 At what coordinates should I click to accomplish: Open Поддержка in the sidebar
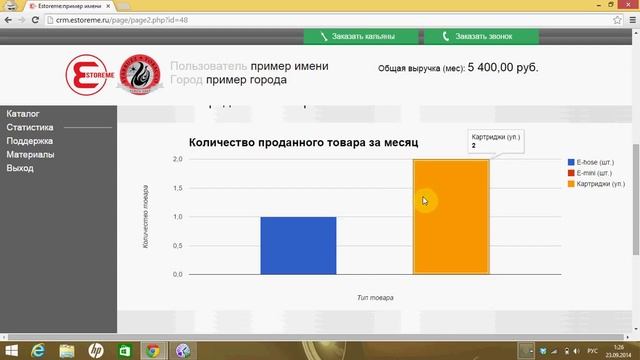[x=29, y=141]
